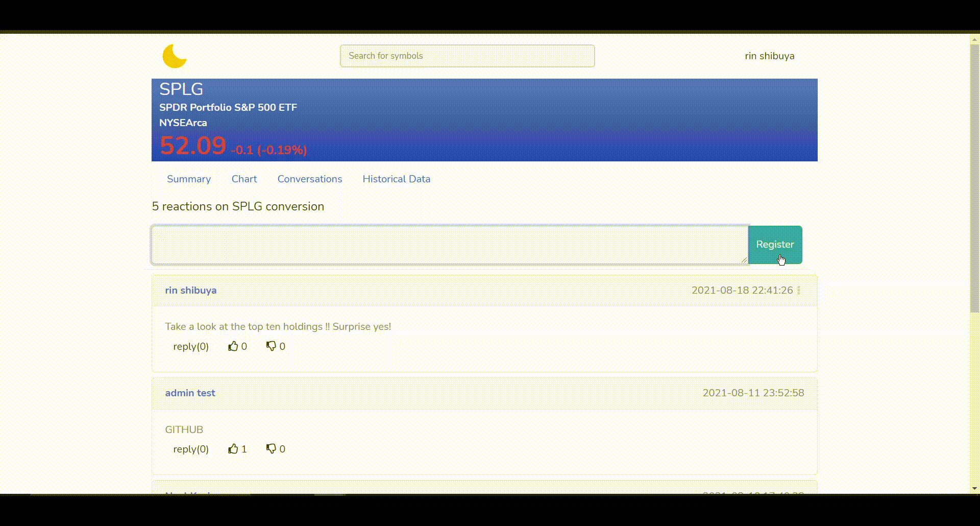This screenshot has width=980, height=526.
Task: Focus the Search for symbols field
Action: click(468, 56)
